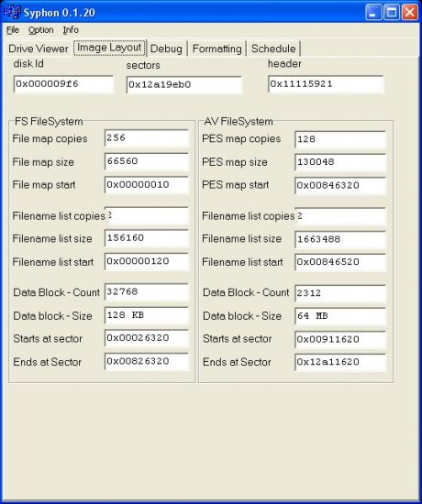The height and width of the screenshot is (504, 422).
Task: Click the Syphon application icon in title bar
Action: 12,12
